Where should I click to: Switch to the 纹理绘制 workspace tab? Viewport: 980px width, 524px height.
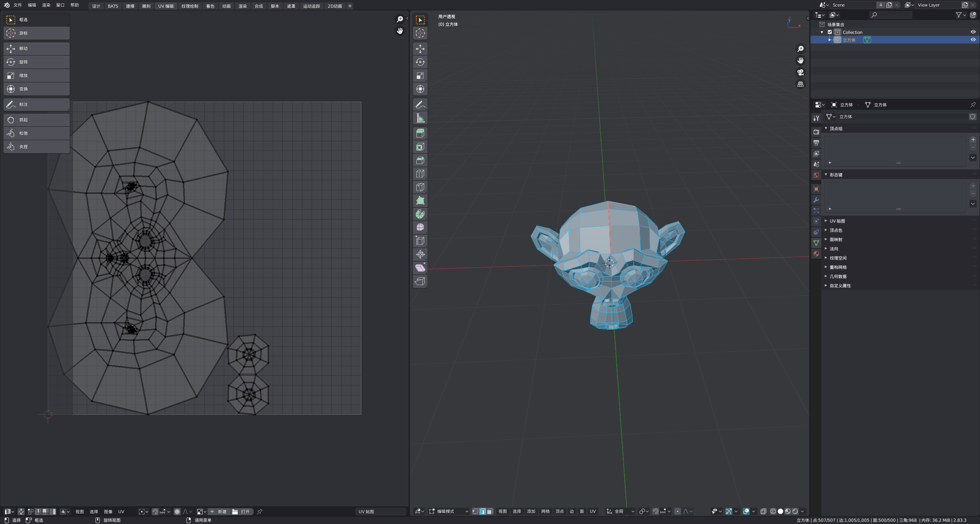(x=190, y=6)
